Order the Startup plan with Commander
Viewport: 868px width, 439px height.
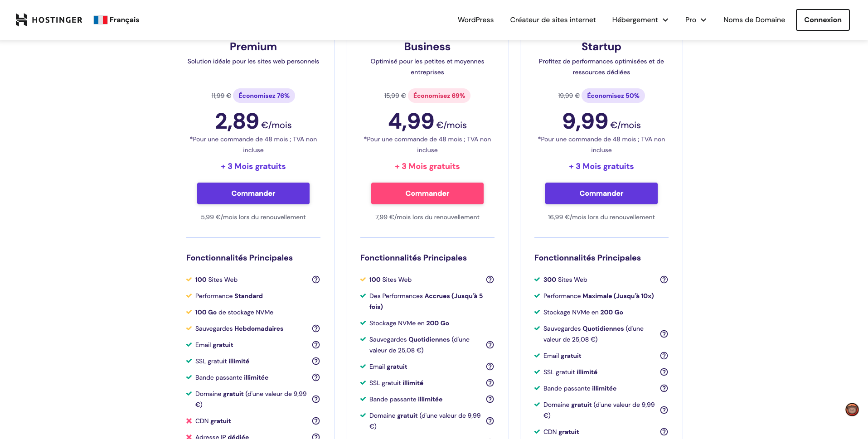[x=601, y=193]
